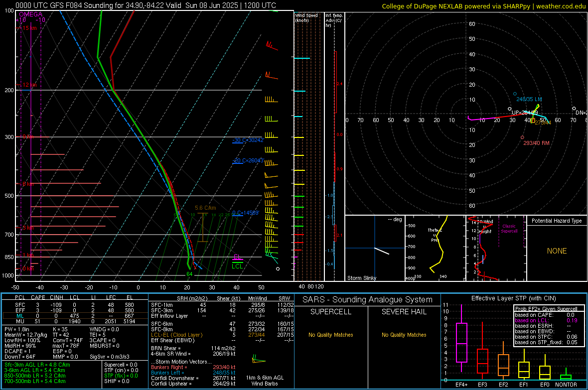Click the Eff Inflow Layer row label
Screen dimensions: 588x390
(169, 316)
